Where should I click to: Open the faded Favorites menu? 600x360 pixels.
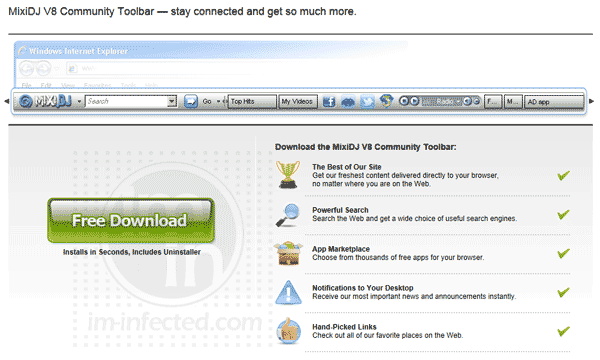click(98, 85)
